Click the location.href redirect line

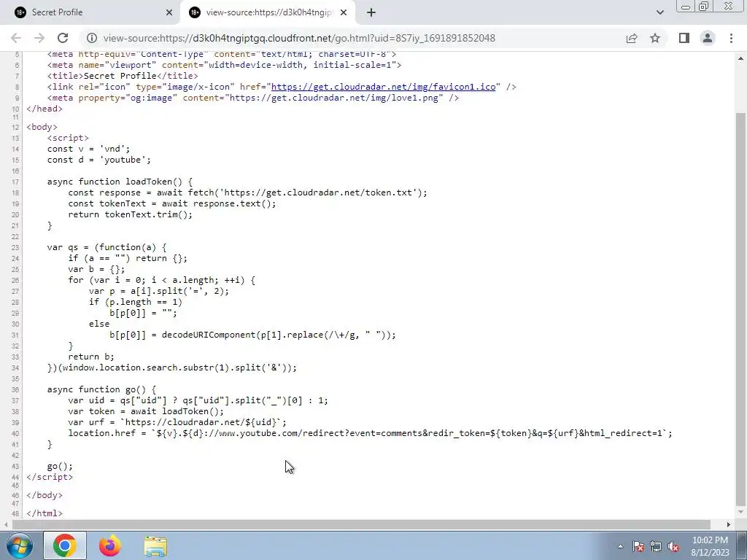tap(370, 433)
